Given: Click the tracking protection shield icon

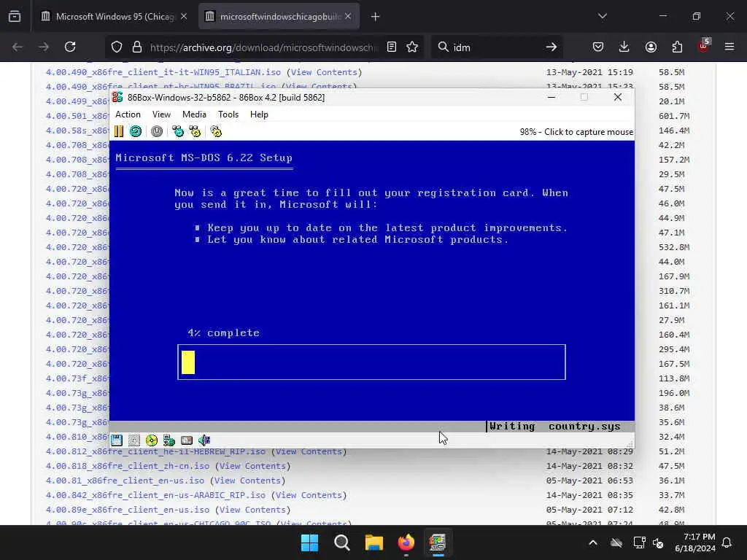Looking at the screenshot, I should click(x=117, y=47).
